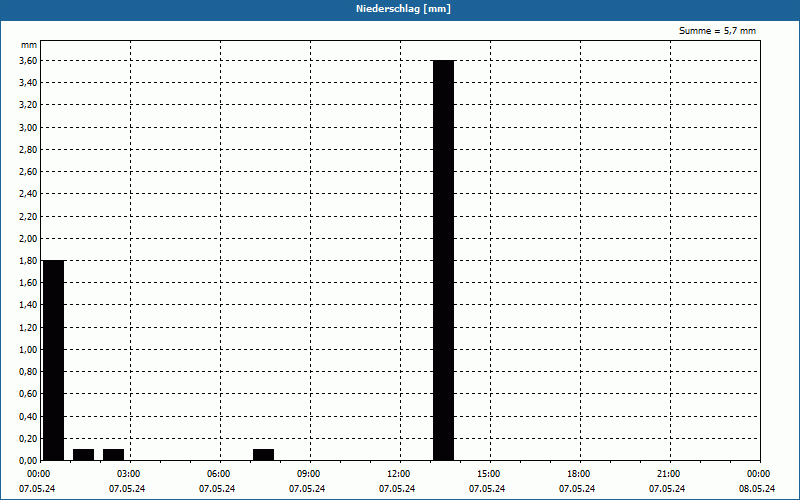Select the 2,00 y-axis label
Image resolution: width=800 pixels, height=500 pixels.
[x=28, y=239]
